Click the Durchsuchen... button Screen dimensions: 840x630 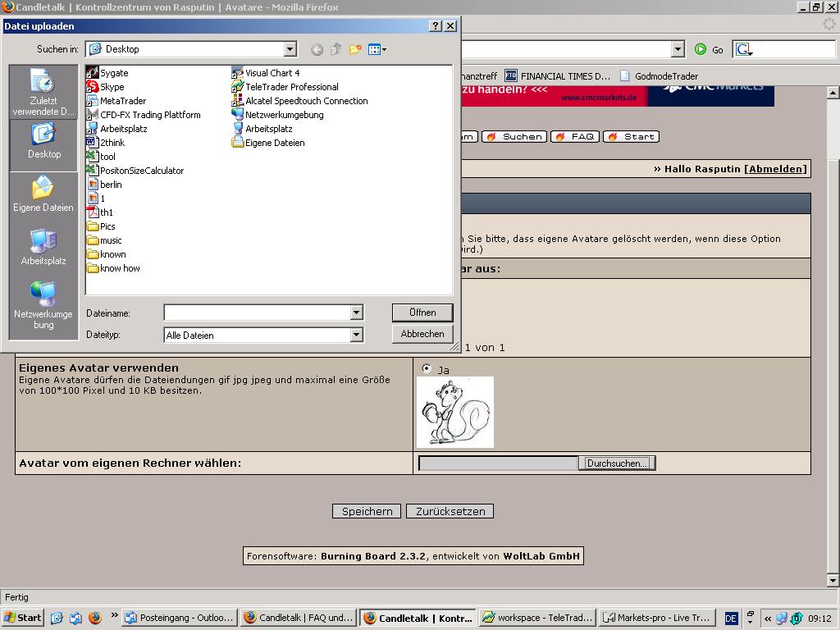(x=617, y=463)
